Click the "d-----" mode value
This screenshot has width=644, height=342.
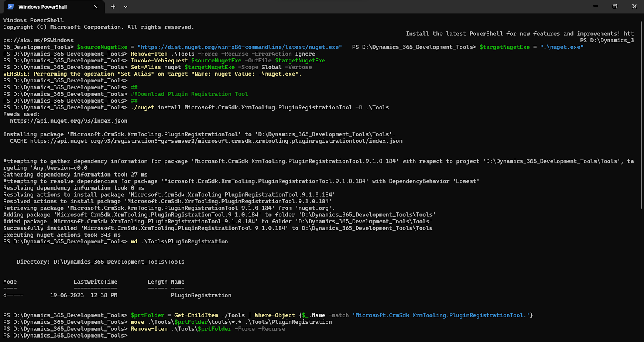click(x=13, y=295)
